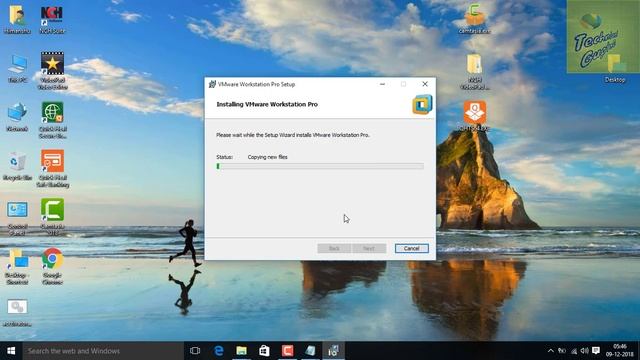Cancel the VMware Workstation Pro installation
This screenshot has width=640, height=360.
pyautogui.click(x=411, y=248)
